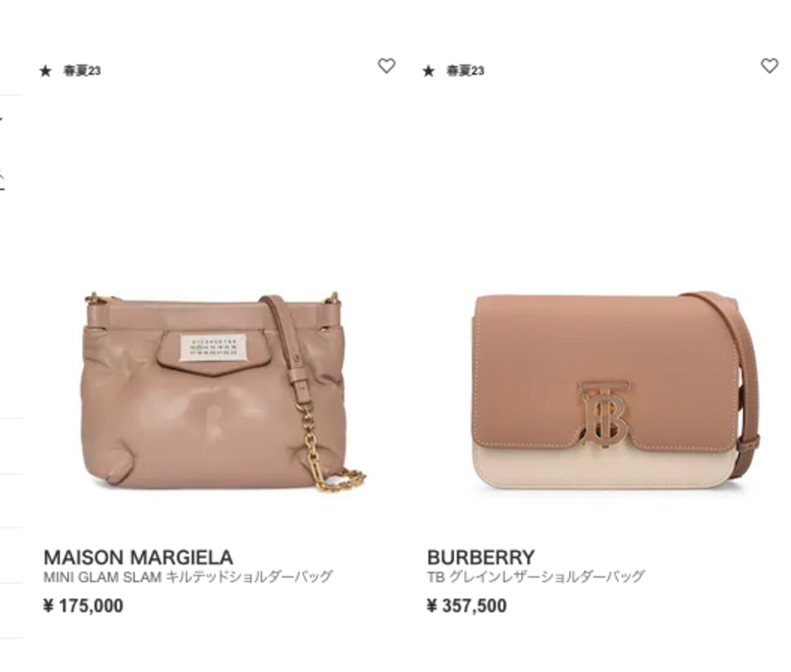Image resolution: width=791 pixels, height=672 pixels.
Task: Click the ¥ 175,000 price
Action: coord(83,605)
